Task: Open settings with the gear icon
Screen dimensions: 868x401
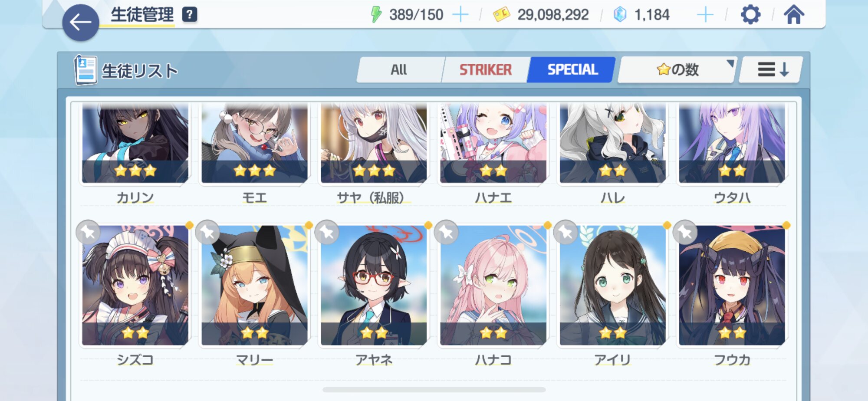Action: pos(750,15)
